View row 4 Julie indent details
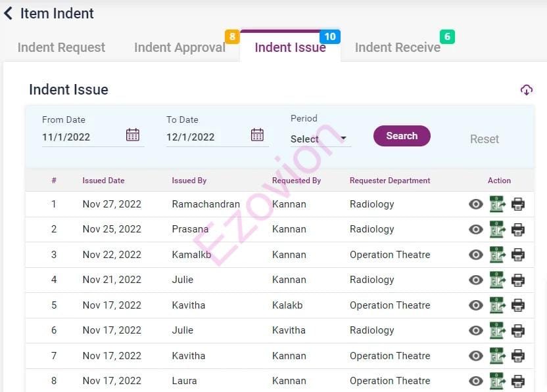 click(475, 280)
